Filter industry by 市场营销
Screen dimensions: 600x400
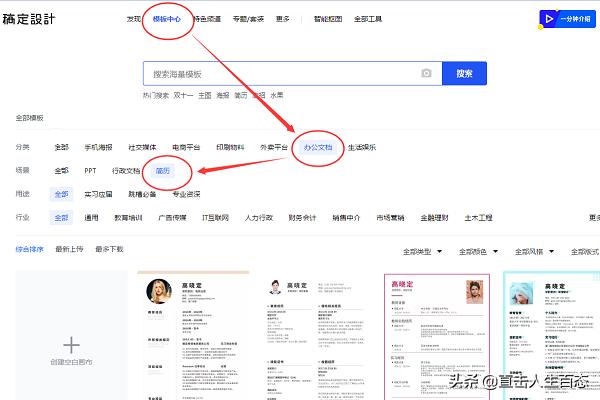click(x=390, y=218)
